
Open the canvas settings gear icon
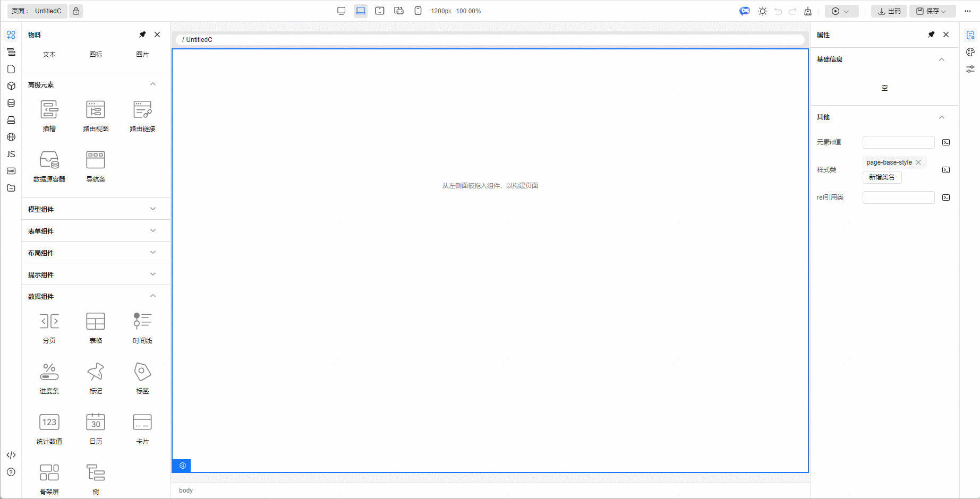click(x=182, y=466)
